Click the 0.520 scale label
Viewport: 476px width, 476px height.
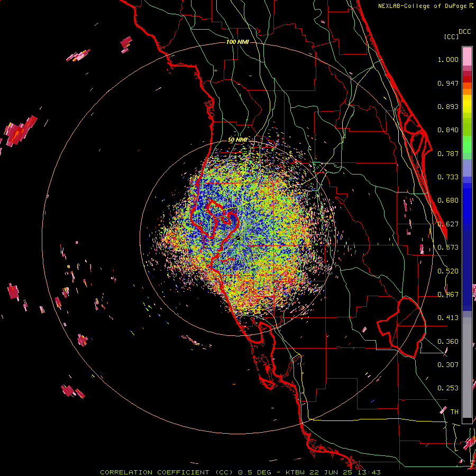(x=448, y=271)
